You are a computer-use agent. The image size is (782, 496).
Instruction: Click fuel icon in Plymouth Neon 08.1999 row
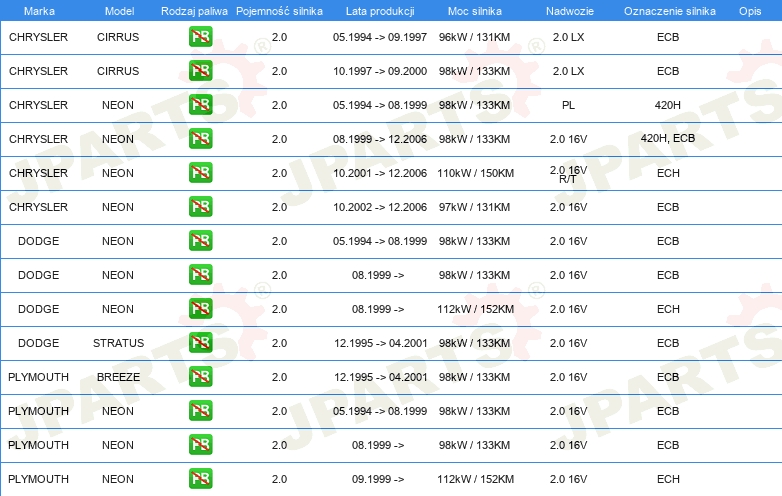200,444
